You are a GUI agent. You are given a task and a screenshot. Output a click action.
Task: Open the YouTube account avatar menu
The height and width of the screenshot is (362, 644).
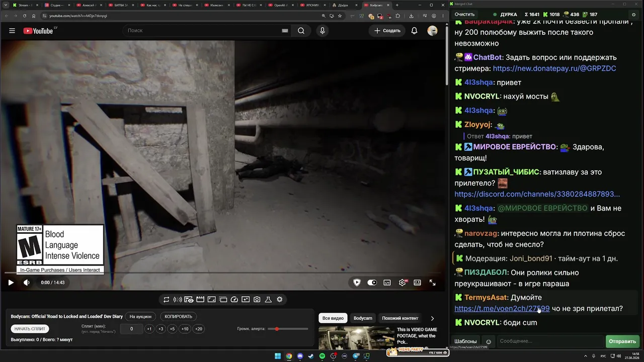click(x=432, y=31)
